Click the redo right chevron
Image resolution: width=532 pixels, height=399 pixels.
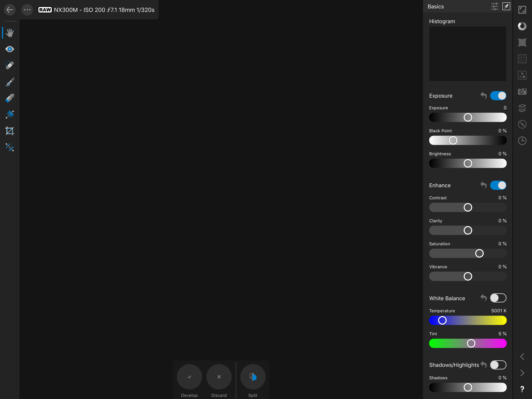pyautogui.click(x=522, y=373)
